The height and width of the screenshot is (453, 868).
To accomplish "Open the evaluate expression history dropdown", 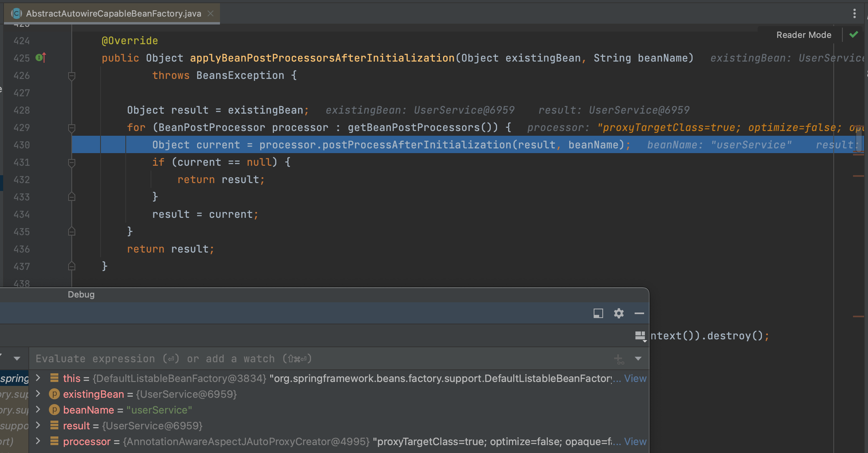I will [638, 359].
